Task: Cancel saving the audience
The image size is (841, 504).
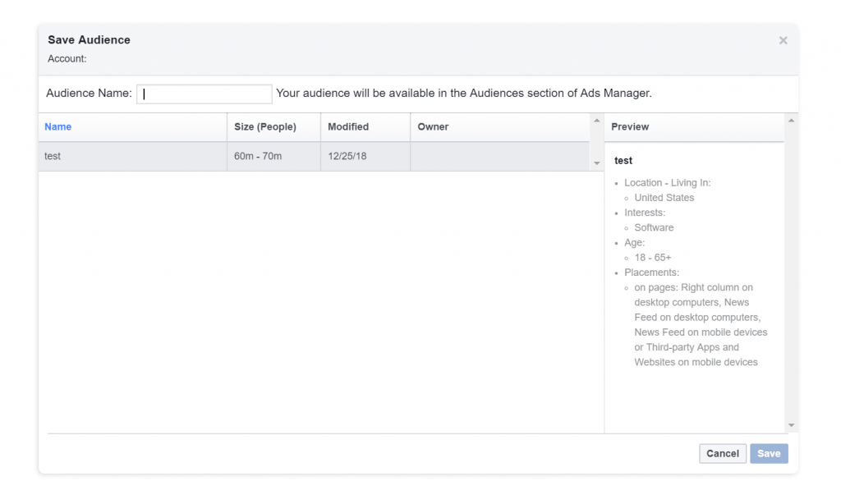Action: point(723,454)
